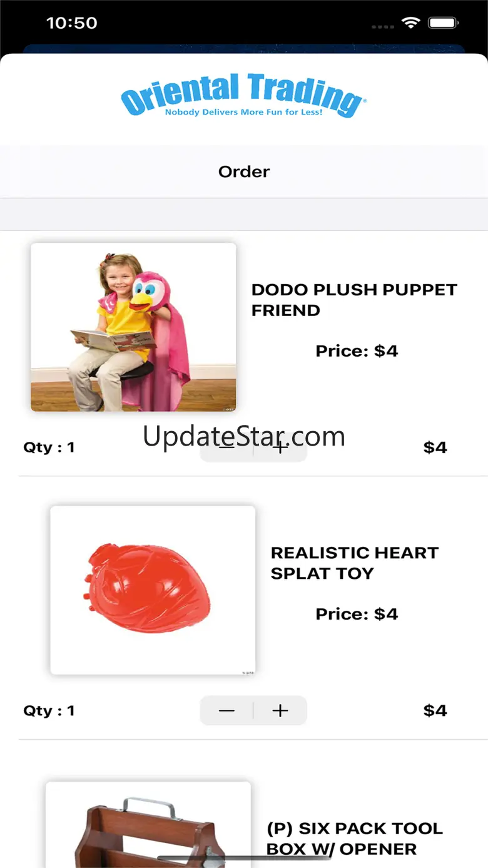
Task: View the Six Pack Tool Box image
Action: [148, 825]
